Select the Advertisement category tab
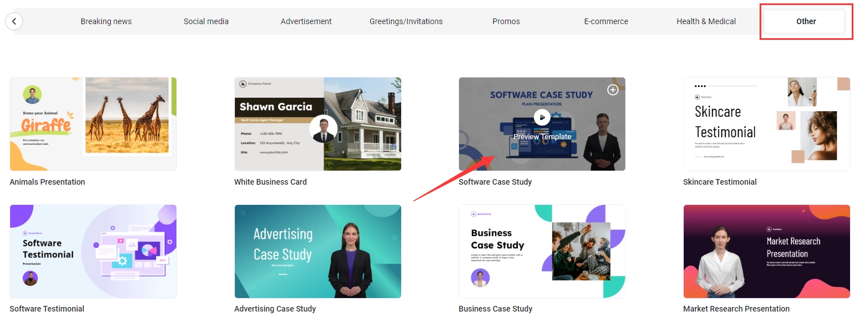Screen dimensions: 868x325 point(306,21)
